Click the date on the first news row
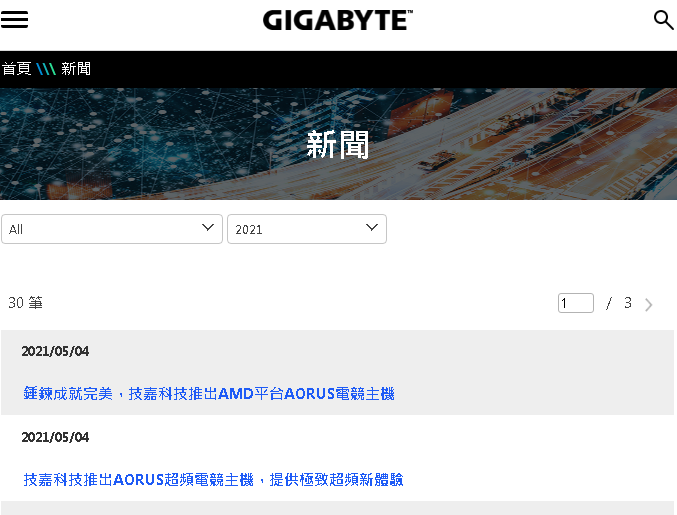This screenshot has height=515, width=677. pos(55,352)
